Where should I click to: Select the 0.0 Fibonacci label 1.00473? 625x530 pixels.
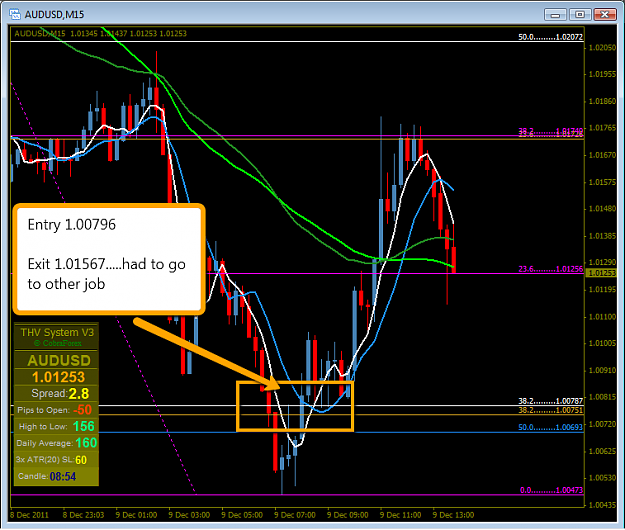551,490
